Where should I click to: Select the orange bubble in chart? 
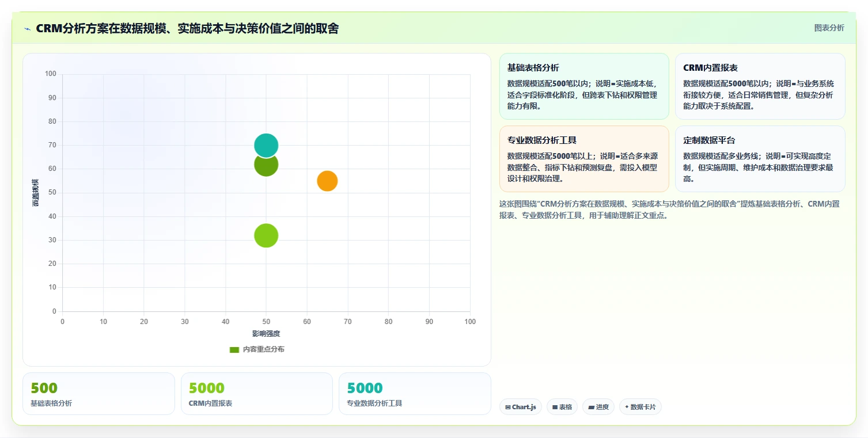click(x=327, y=181)
